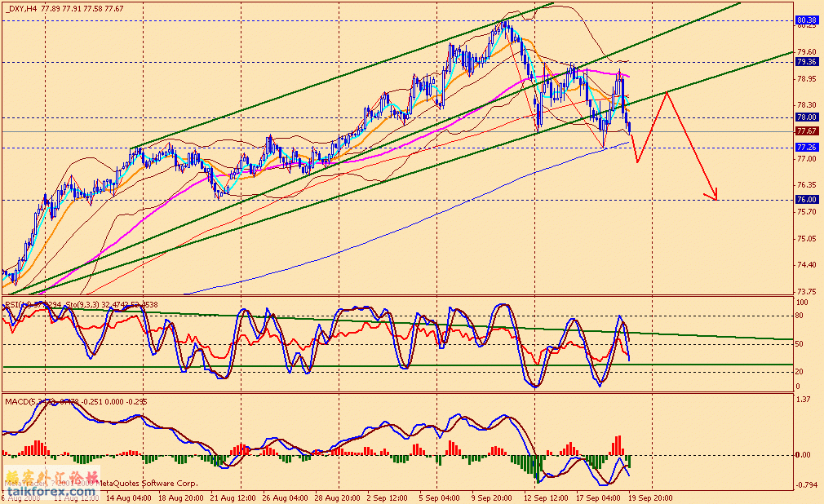
Task: Click the 18 Aug 20:00 time label
Action: coord(182,497)
